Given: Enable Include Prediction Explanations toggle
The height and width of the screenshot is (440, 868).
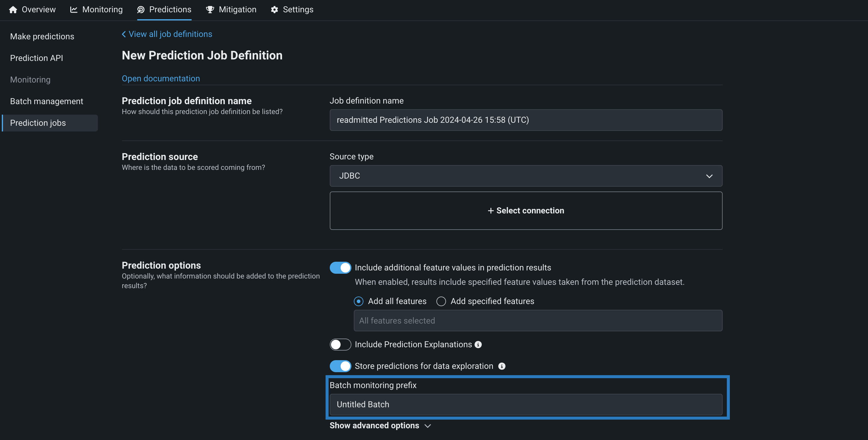Looking at the screenshot, I should pyautogui.click(x=340, y=344).
